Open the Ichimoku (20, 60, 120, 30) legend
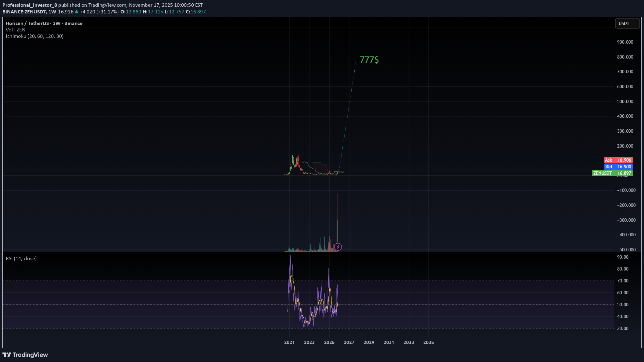644x362 pixels. [x=34, y=36]
